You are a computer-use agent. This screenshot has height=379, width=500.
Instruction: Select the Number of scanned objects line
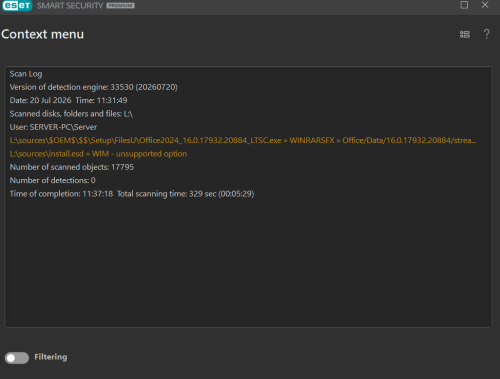click(x=72, y=167)
